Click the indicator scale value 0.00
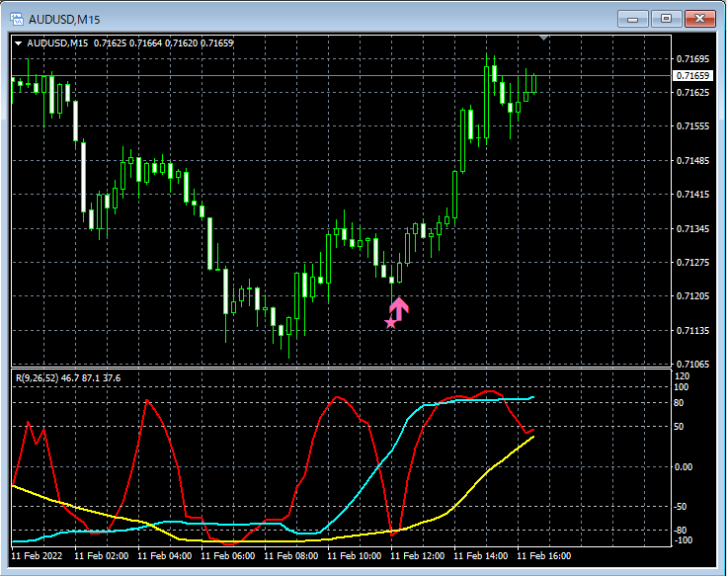Viewport: 728px width, 576px height. click(x=683, y=467)
